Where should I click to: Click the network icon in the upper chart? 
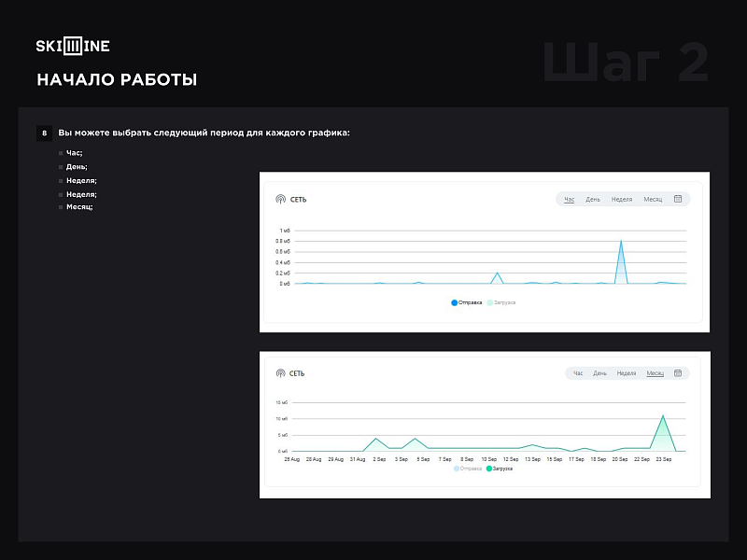(x=280, y=199)
